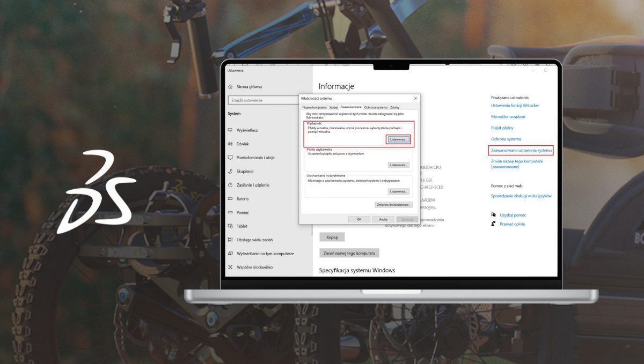Open Wyświetlanie na tym komputerze icon
The width and height of the screenshot is (644, 364).
click(230, 253)
